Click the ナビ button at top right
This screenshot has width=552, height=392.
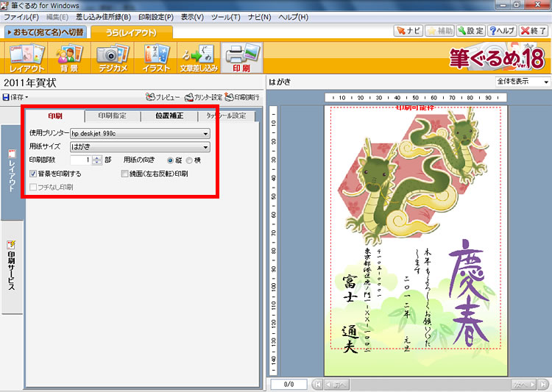408,31
